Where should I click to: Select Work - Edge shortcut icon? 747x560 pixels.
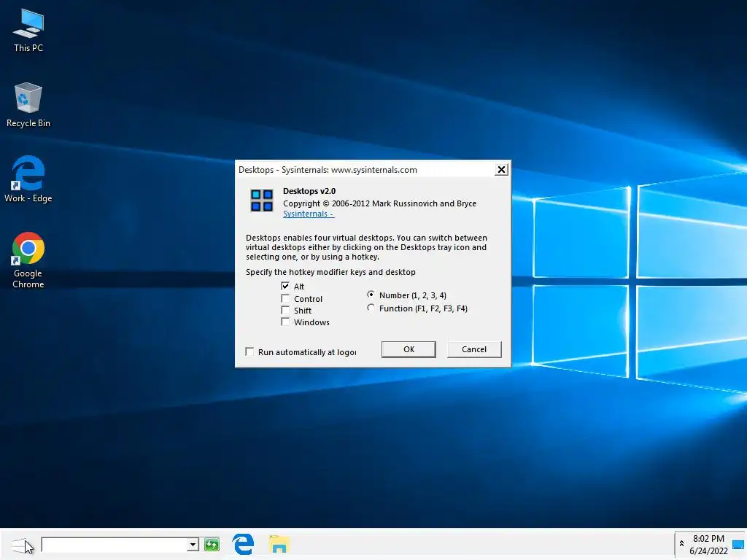28,179
